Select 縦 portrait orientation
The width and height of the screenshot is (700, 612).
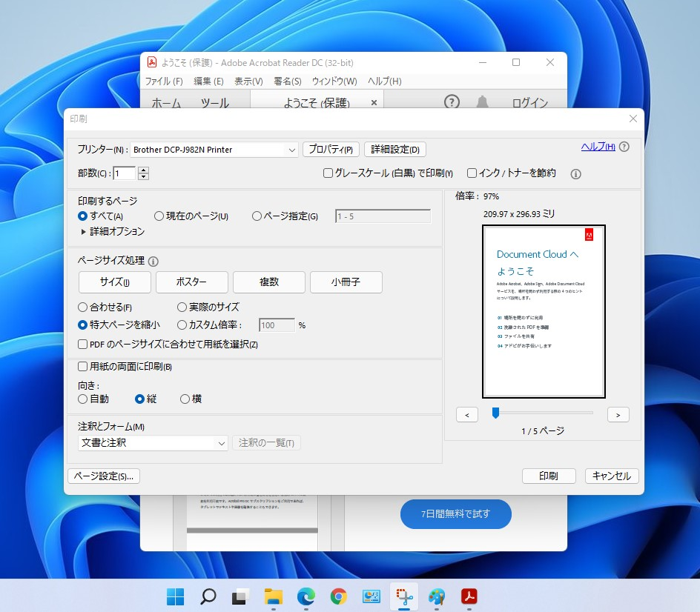point(139,399)
